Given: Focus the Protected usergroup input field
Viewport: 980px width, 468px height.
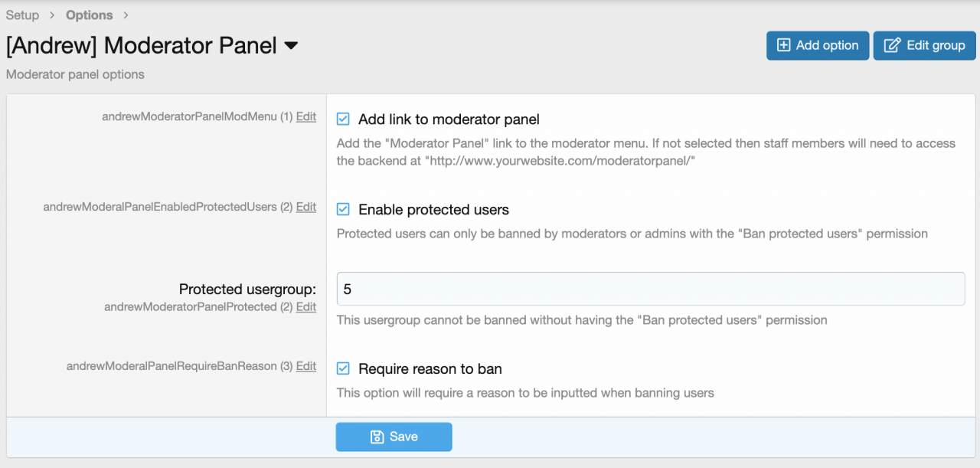Looking at the screenshot, I should pyautogui.click(x=650, y=290).
